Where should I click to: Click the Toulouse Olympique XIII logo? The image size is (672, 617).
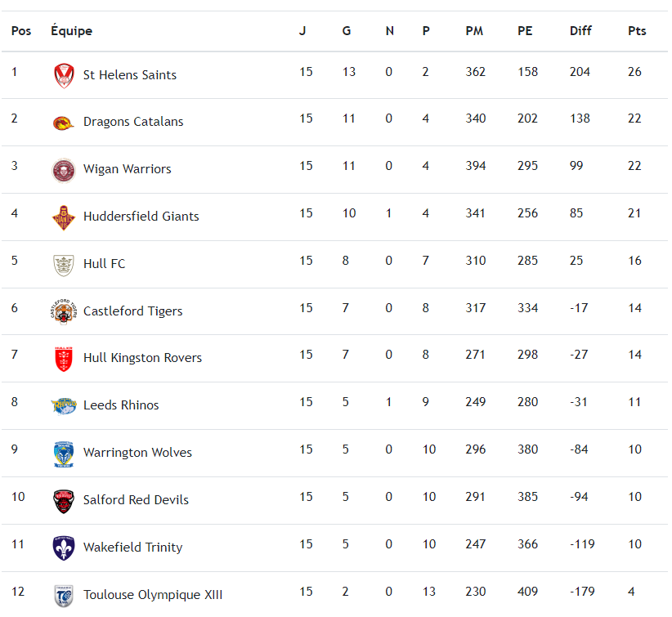[x=63, y=595]
